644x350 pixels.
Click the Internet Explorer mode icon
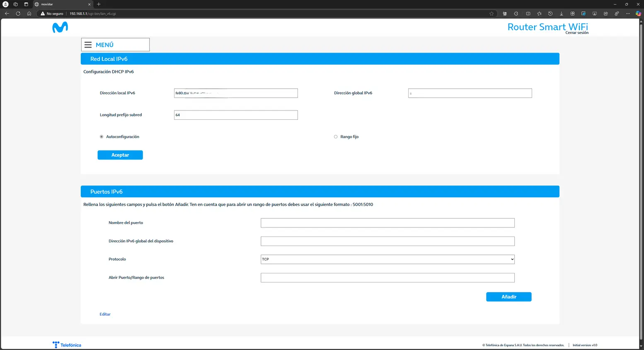(x=583, y=14)
